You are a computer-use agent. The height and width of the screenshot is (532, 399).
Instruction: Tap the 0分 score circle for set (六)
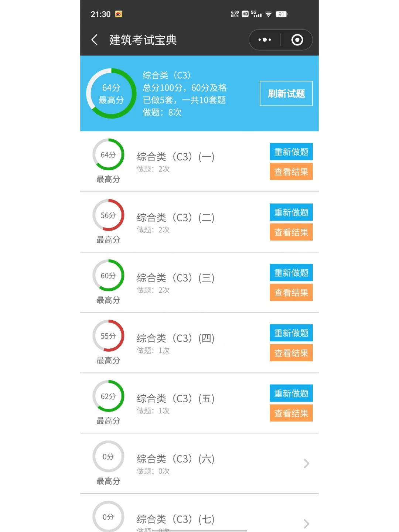point(108,457)
